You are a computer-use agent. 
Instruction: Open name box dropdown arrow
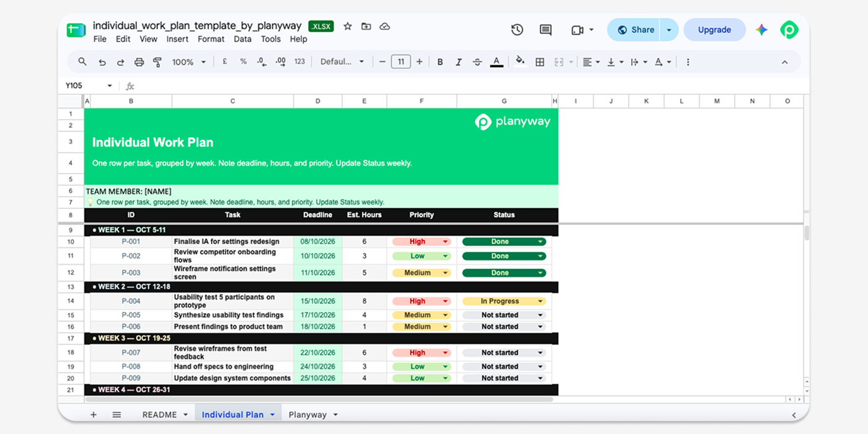pyautogui.click(x=110, y=86)
